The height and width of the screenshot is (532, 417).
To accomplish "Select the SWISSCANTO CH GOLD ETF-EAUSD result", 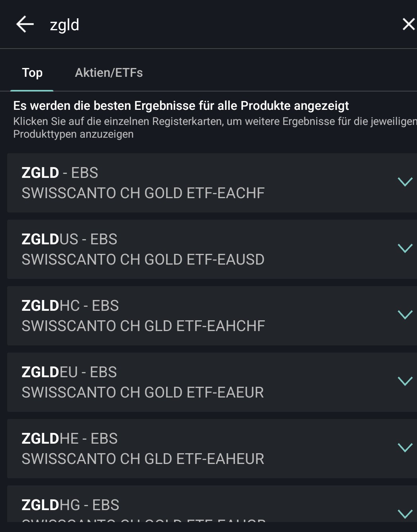I will pyautogui.click(x=143, y=260).
